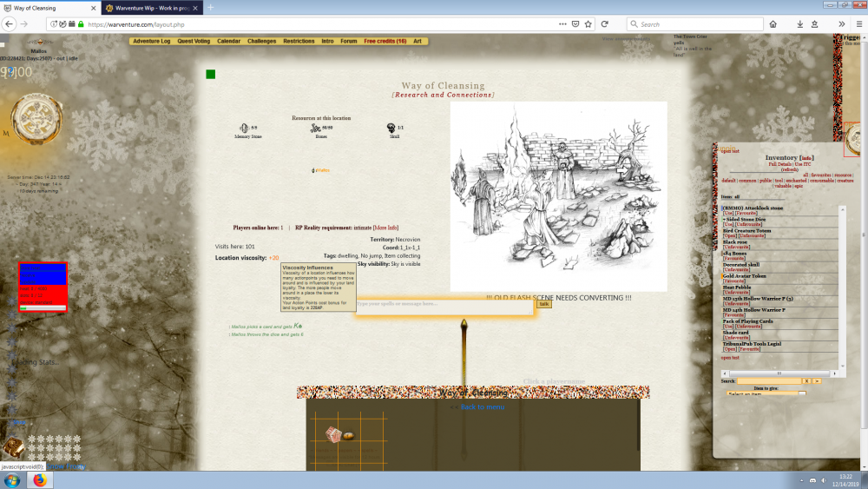Viewport: 868px width, 489px height.
Task: Click the inventory horizontal scrollbar
Action: (779, 373)
